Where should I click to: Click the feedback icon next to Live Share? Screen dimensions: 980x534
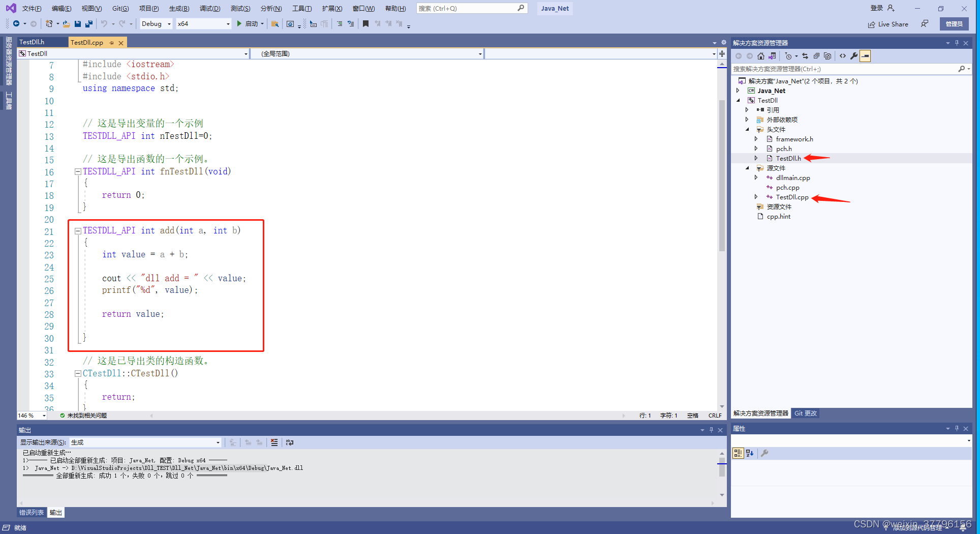pyautogui.click(x=925, y=24)
